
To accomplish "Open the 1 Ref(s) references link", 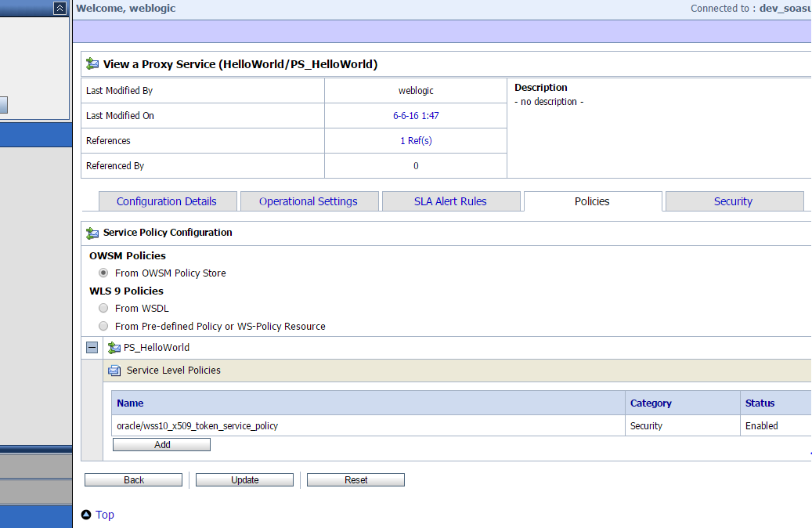I will [416, 141].
